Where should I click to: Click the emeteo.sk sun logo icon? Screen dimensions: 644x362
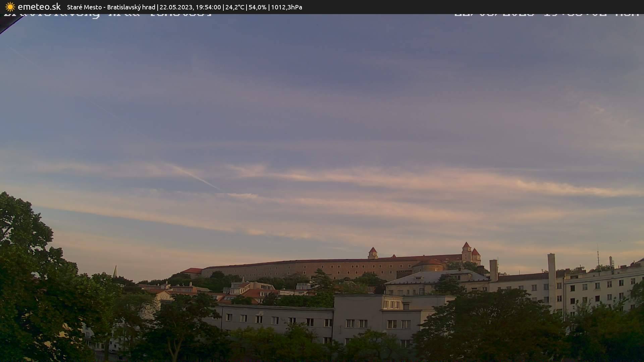click(10, 7)
